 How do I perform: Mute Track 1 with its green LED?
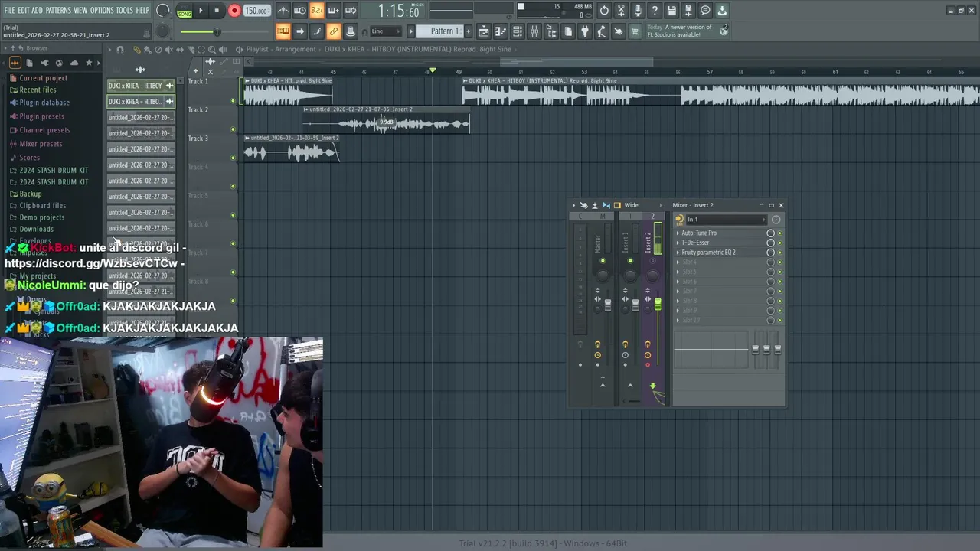[x=233, y=100]
